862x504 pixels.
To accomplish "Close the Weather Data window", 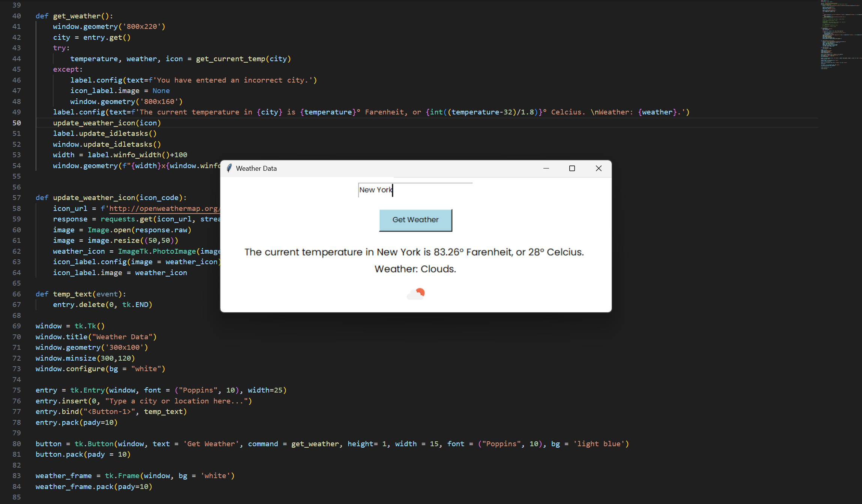I will (599, 169).
